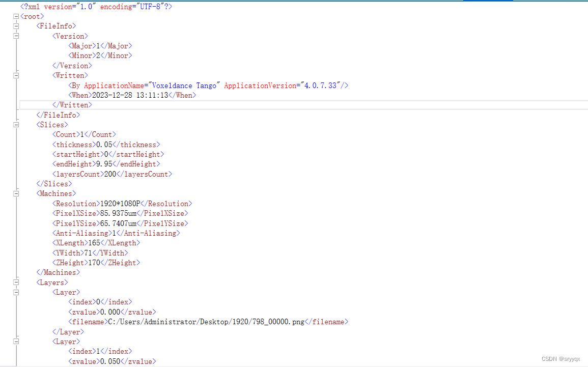Collapse the first Layer element

[16, 292]
